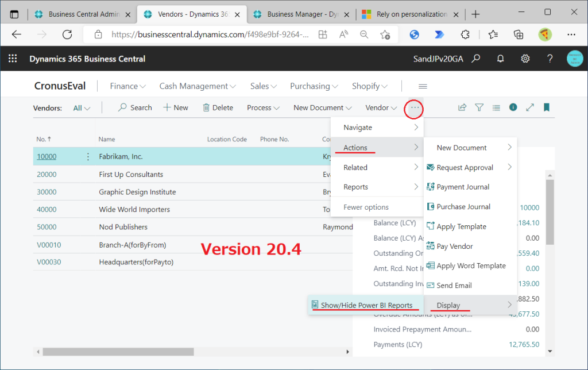The width and height of the screenshot is (588, 370).
Task: Click the Delete button
Action: pos(218,107)
